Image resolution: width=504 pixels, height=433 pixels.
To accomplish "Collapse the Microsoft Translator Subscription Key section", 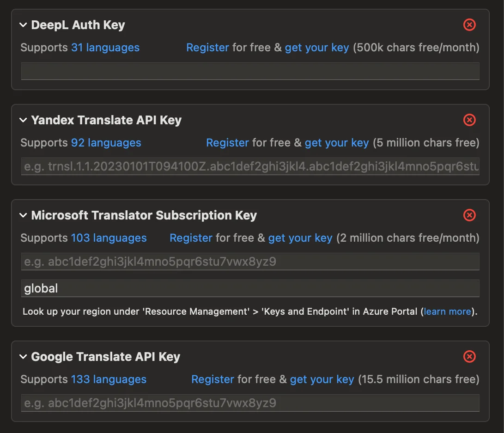I will pyautogui.click(x=23, y=215).
